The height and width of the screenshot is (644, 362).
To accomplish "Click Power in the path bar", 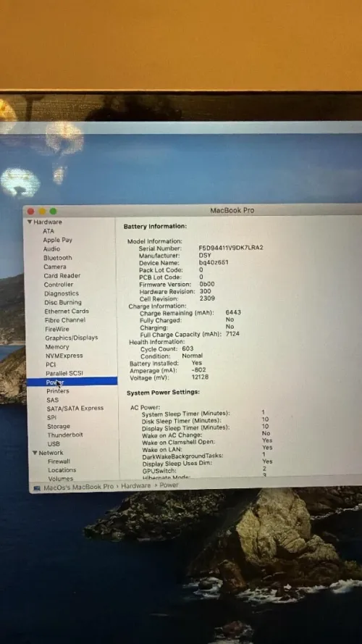I will pyautogui.click(x=169, y=485).
